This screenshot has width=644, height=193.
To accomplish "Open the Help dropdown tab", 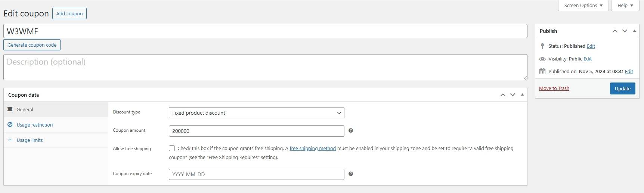I will coord(625,6).
